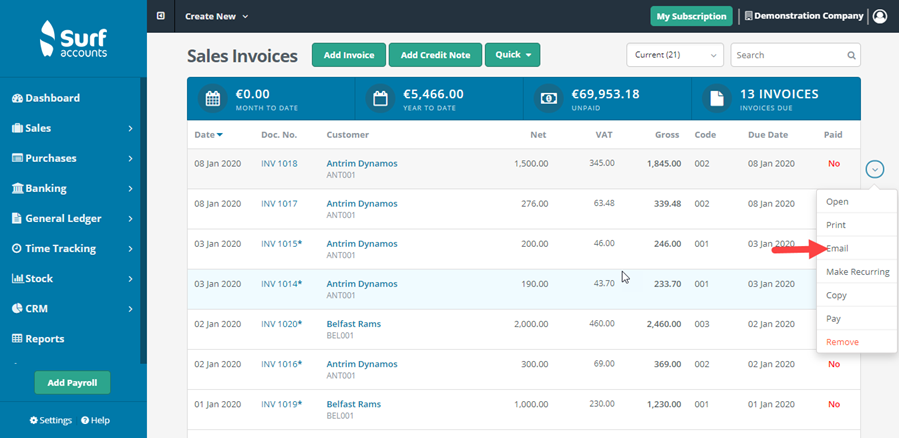This screenshot has height=438, width=900.
Task: Collapse sidebar using top-left toggle icon
Action: [x=161, y=16]
